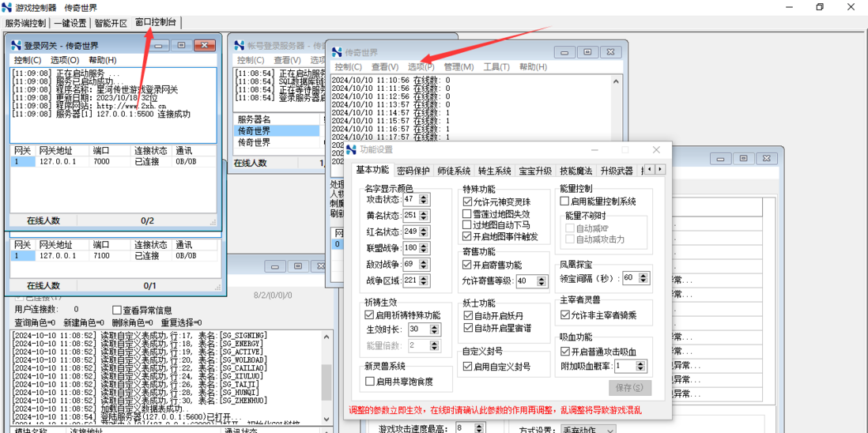This screenshot has height=433, width=868.
Task: Click the 功能设置 dialog title icon
Action: 352,150
